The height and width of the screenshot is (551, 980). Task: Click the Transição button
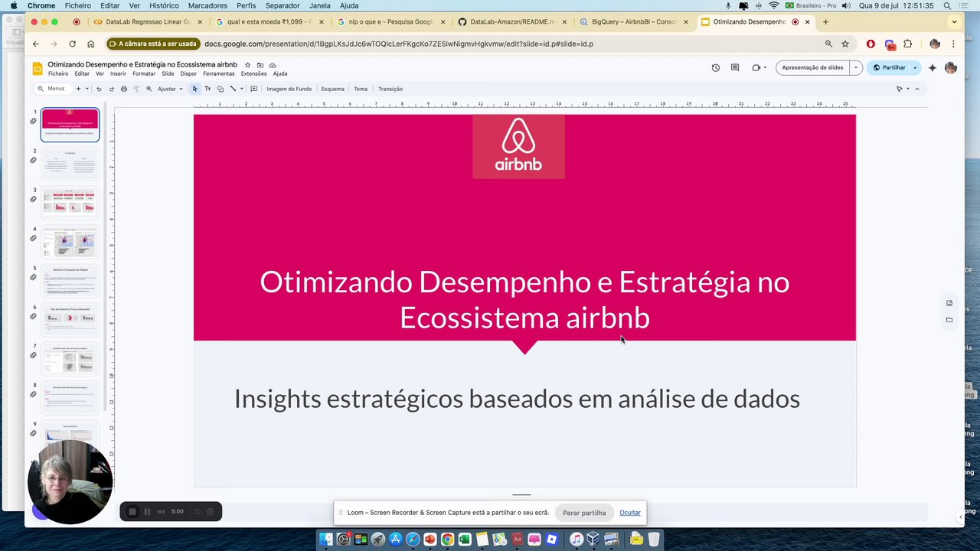tap(390, 89)
